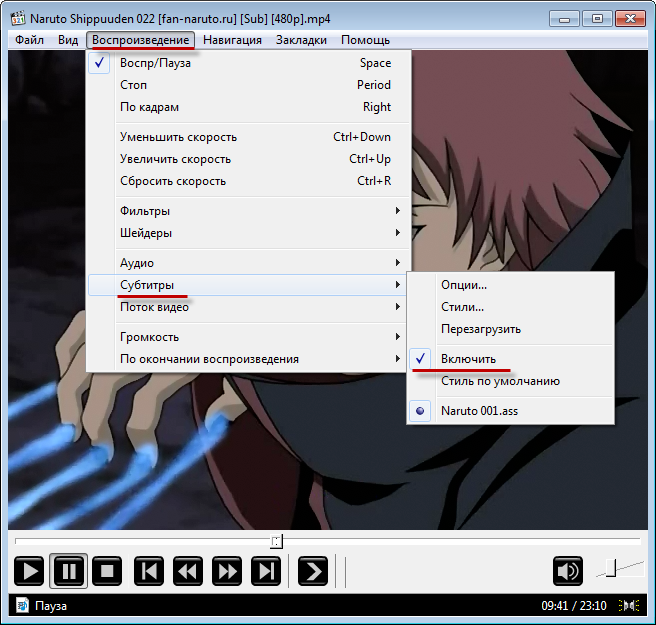This screenshot has width=656, height=625.
Task: Select Уменьшить скорость
Action: click(249, 137)
